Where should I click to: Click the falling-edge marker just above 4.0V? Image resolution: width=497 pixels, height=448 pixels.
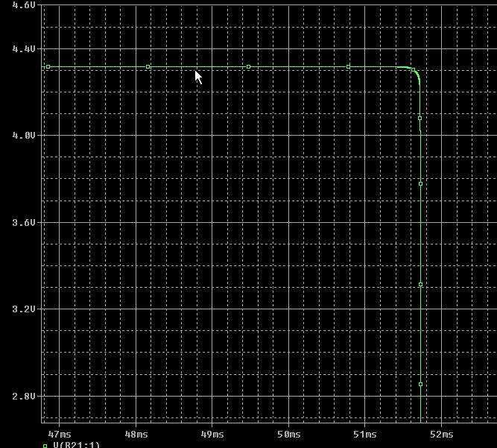click(420, 119)
